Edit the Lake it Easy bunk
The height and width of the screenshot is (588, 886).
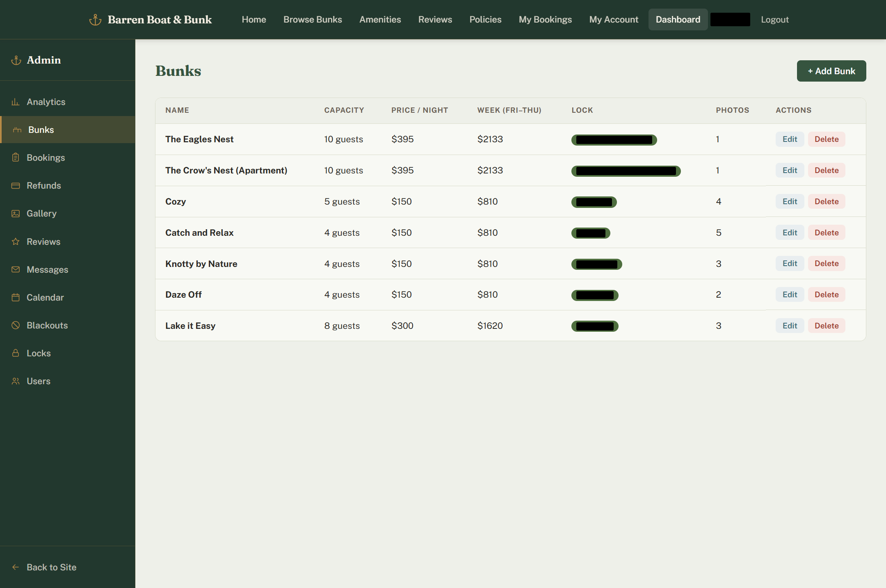click(790, 326)
